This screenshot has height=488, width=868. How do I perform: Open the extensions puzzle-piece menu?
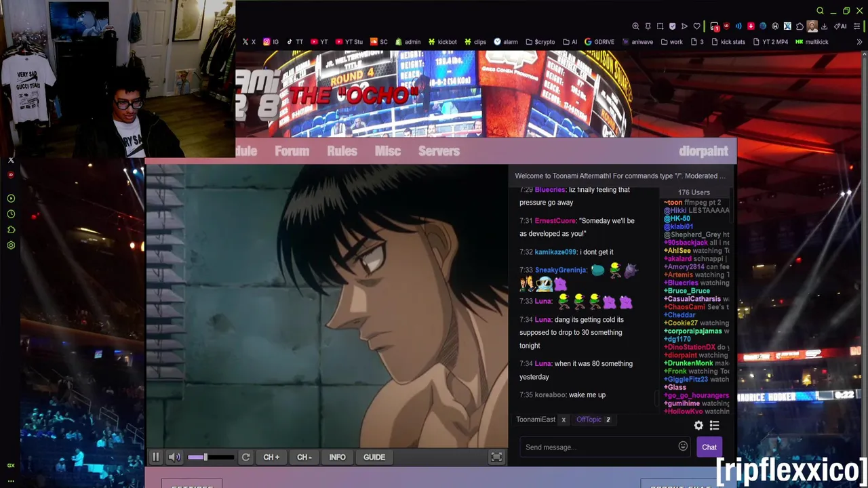800,26
